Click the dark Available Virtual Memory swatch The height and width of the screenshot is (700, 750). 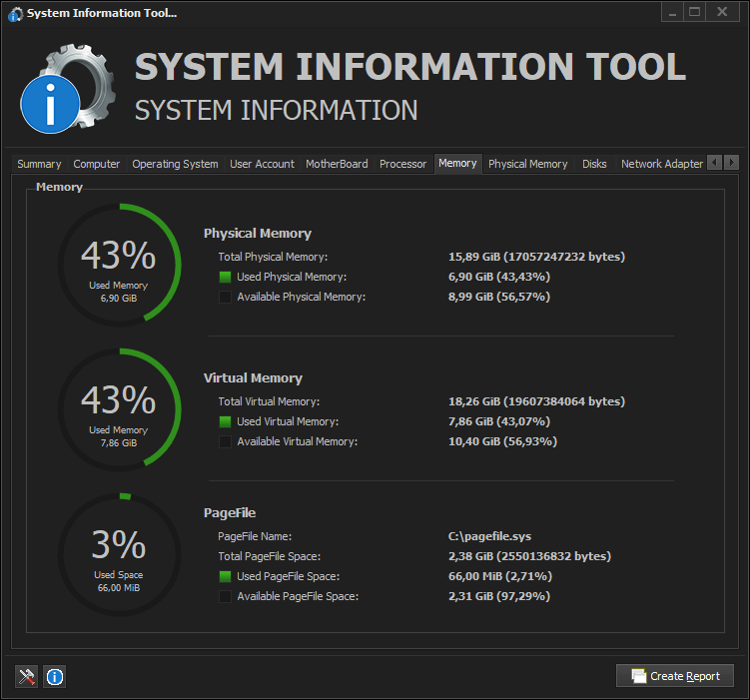tap(225, 441)
